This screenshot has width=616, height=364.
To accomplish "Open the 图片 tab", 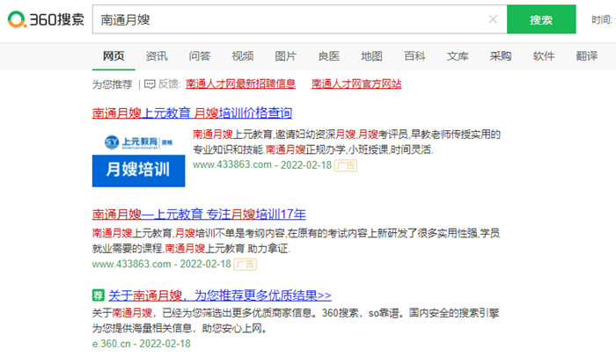I will (x=286, y=56).
